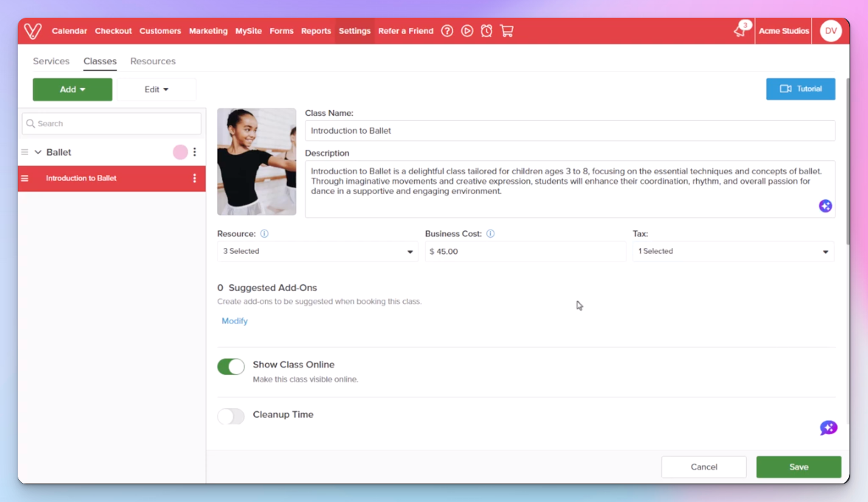Enable the Cleanup Time toggle
This screenshot has height=502, width=868.
click(x=231, y=416)
